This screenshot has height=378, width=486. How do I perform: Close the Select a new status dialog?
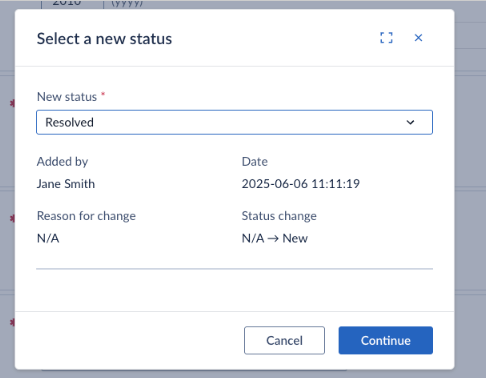[418, 38]
